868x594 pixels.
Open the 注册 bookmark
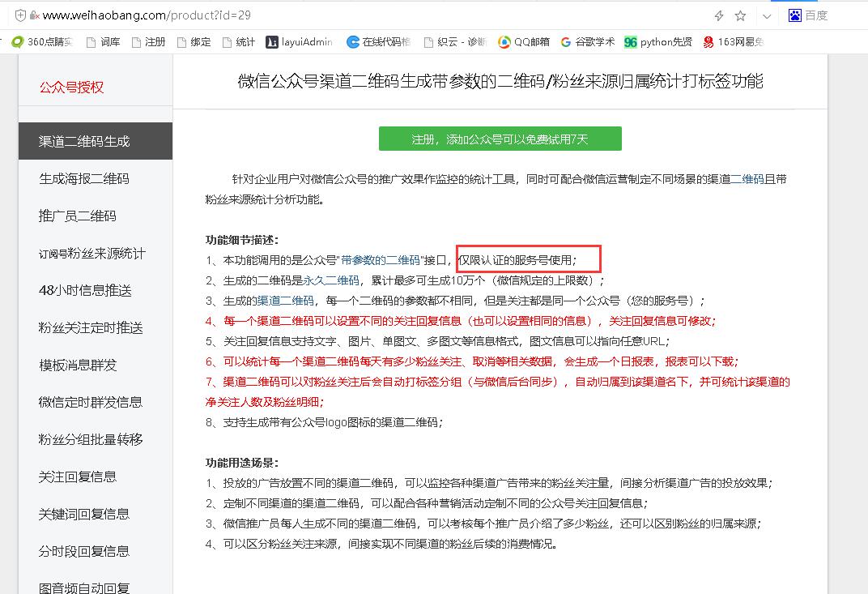pyautogui.click(x=149, y=42)
